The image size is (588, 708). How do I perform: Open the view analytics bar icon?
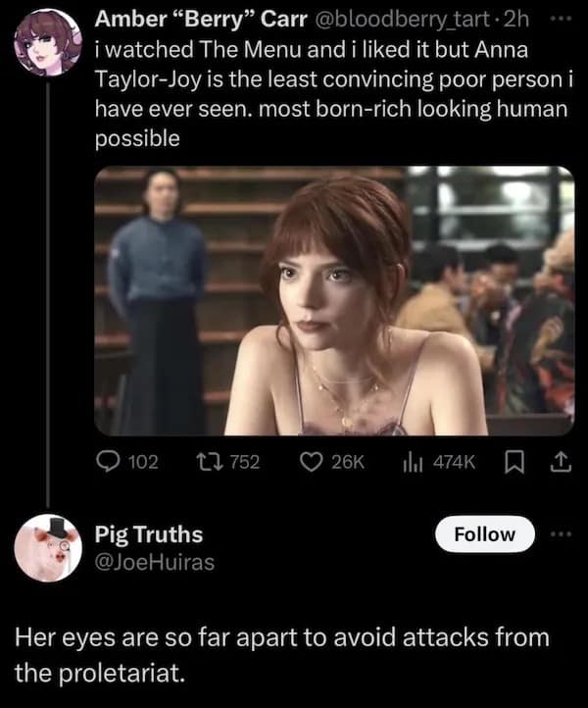[x=412, y=462]
